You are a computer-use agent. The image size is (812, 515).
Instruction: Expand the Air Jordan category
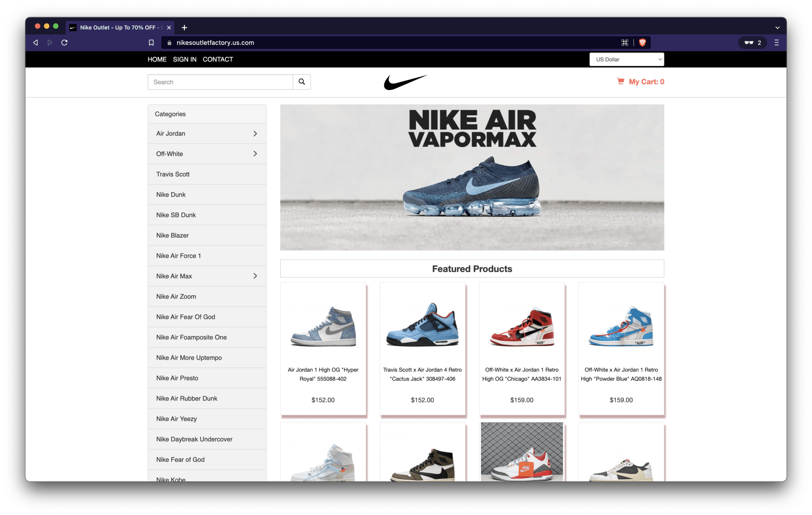coord(255,133)
